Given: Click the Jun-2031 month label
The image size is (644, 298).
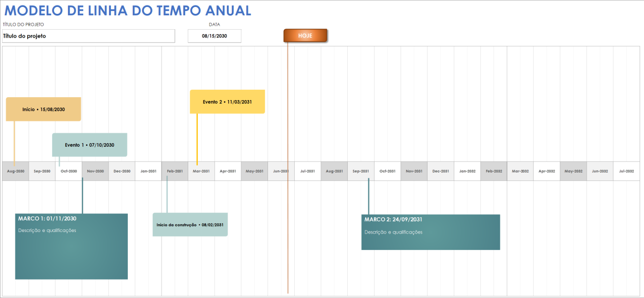Looking at the screenshot, I should [x=281, y=171].
